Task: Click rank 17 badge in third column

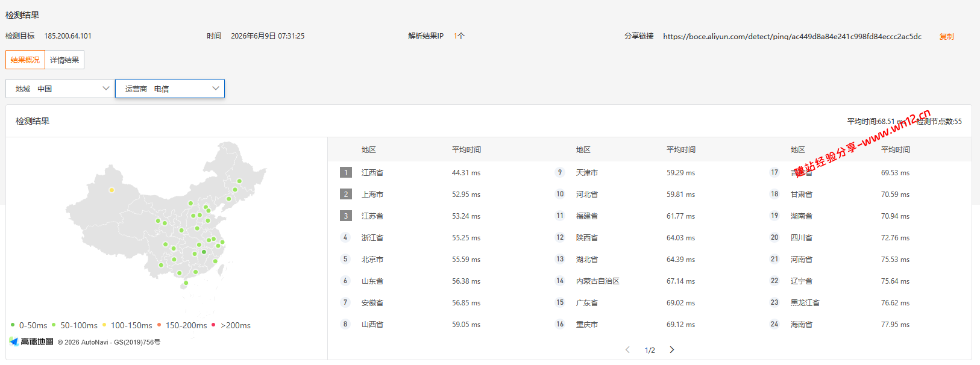Action: click(x=774, y=172)
